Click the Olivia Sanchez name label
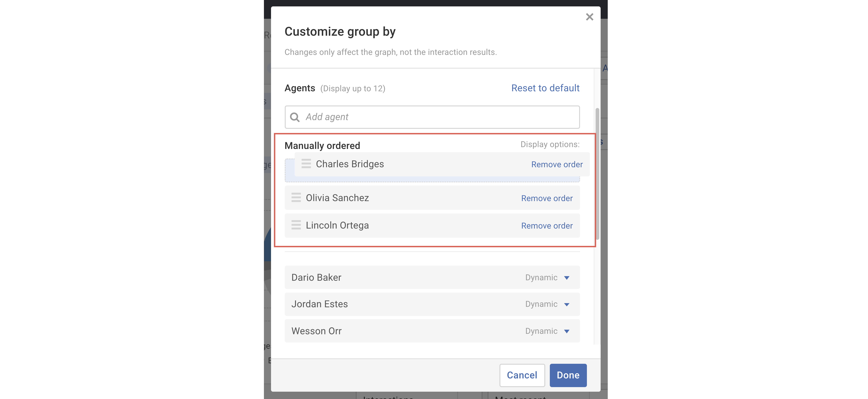Screen dimensions: 868x399 [337, 198]
